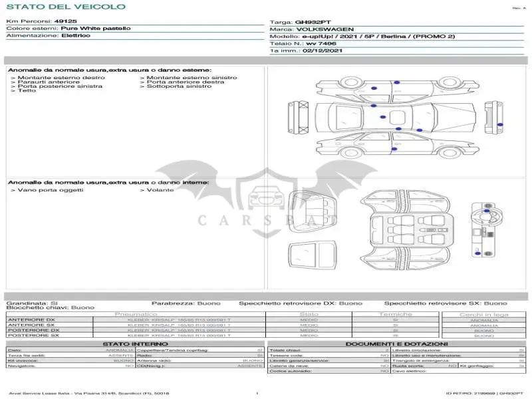Select the blue dot at bottom of dashboard diagram
This screenshot has height=399, width=532.
coord(478,253)
